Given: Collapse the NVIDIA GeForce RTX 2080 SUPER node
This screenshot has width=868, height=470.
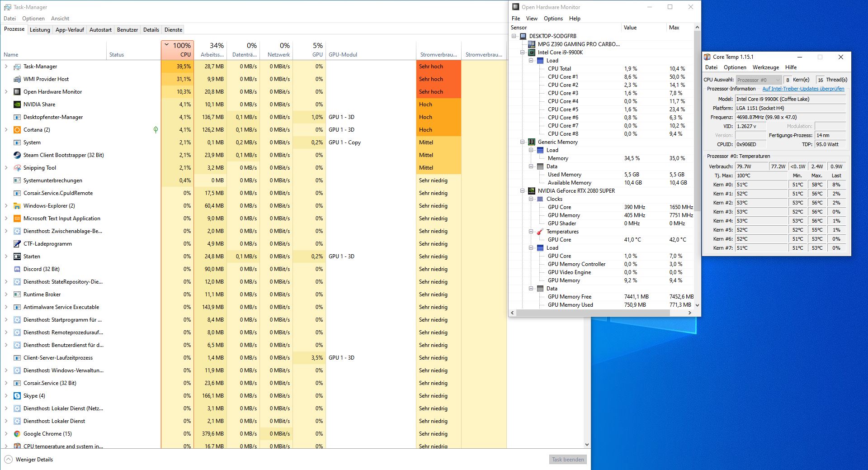Looking at the screenshot, I should click(x=523, y=191).
